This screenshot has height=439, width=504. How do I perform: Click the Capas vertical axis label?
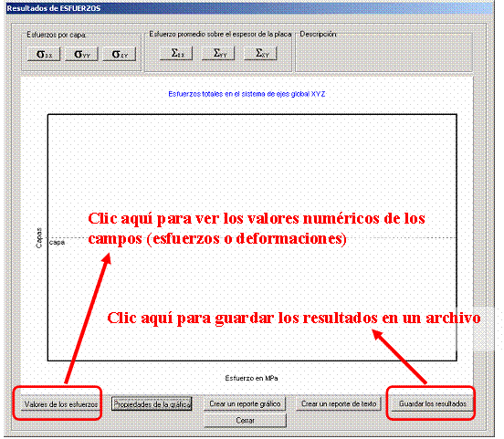[x=39, y=238]
